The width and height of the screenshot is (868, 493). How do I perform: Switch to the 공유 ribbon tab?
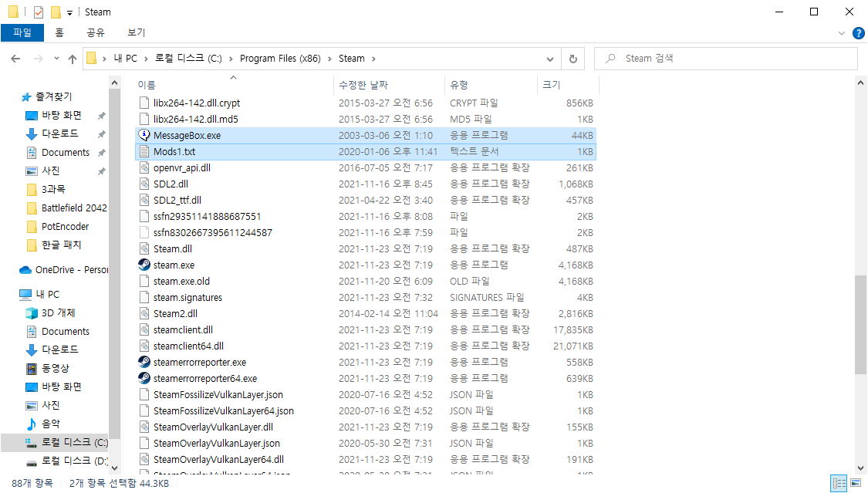point(95,32)
